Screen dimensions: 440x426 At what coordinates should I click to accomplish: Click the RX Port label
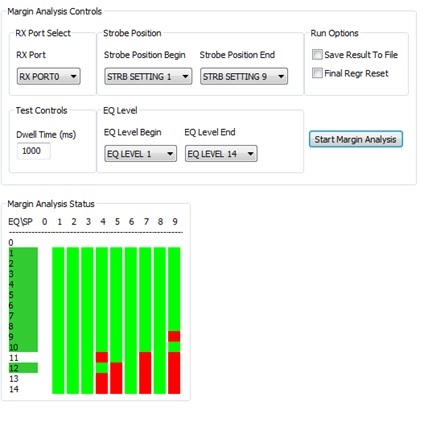click(31, 55)
